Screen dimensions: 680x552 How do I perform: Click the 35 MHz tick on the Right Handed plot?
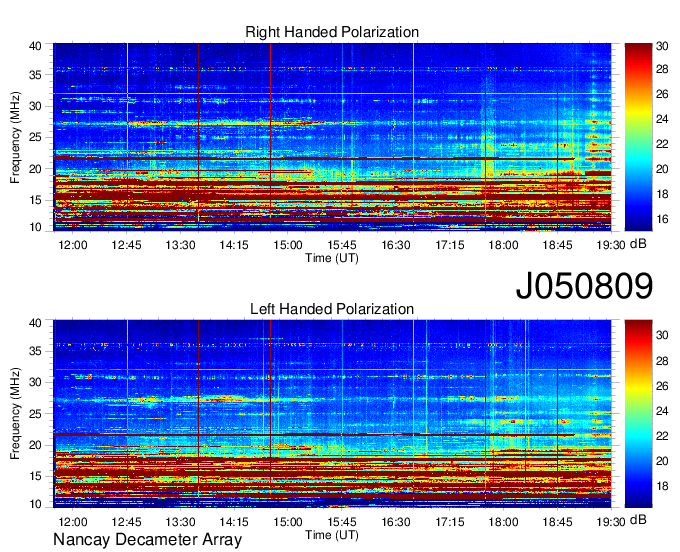click(35, 75)
